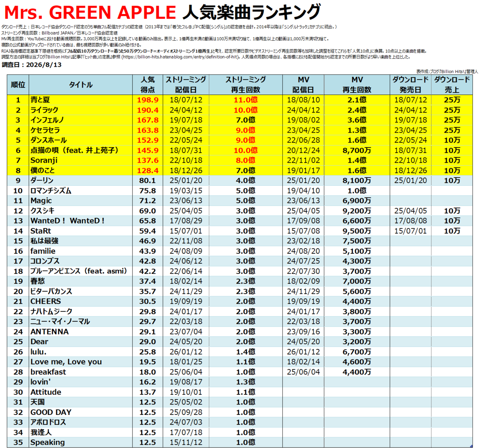Click the score value '198.9'
This screenshot has height=448, width=480.
(x=148, y=100)
